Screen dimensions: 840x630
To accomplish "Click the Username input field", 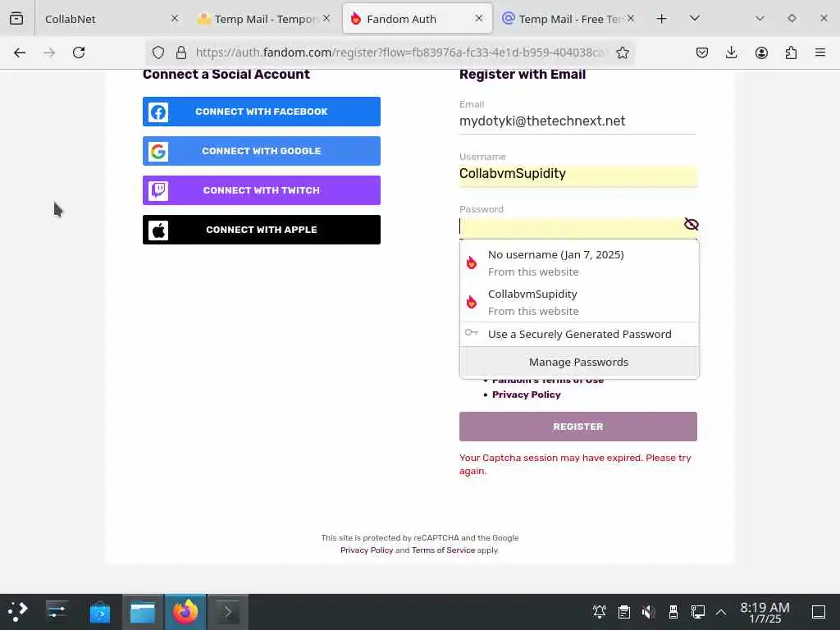I will point(577,174).
